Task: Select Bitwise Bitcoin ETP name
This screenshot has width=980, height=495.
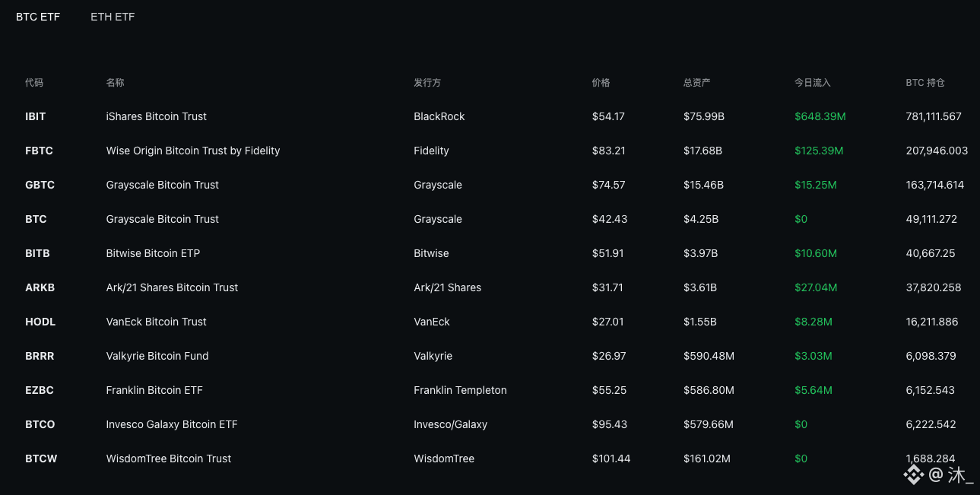Action: [153, 253]
